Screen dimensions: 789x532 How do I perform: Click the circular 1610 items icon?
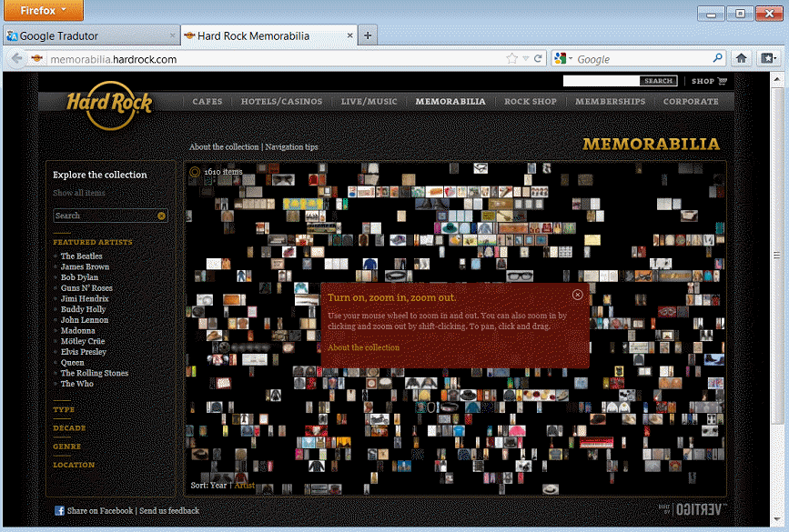[195, 172]
